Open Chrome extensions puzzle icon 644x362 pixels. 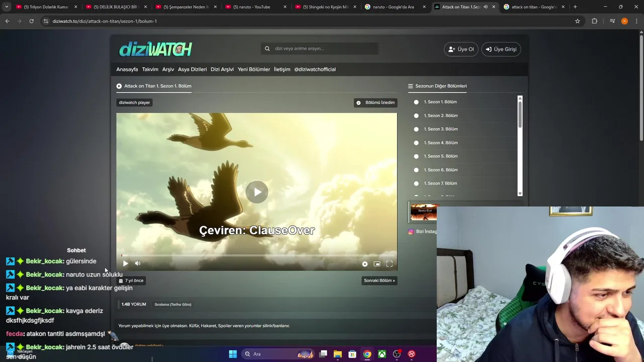click(x=595, y=21)
